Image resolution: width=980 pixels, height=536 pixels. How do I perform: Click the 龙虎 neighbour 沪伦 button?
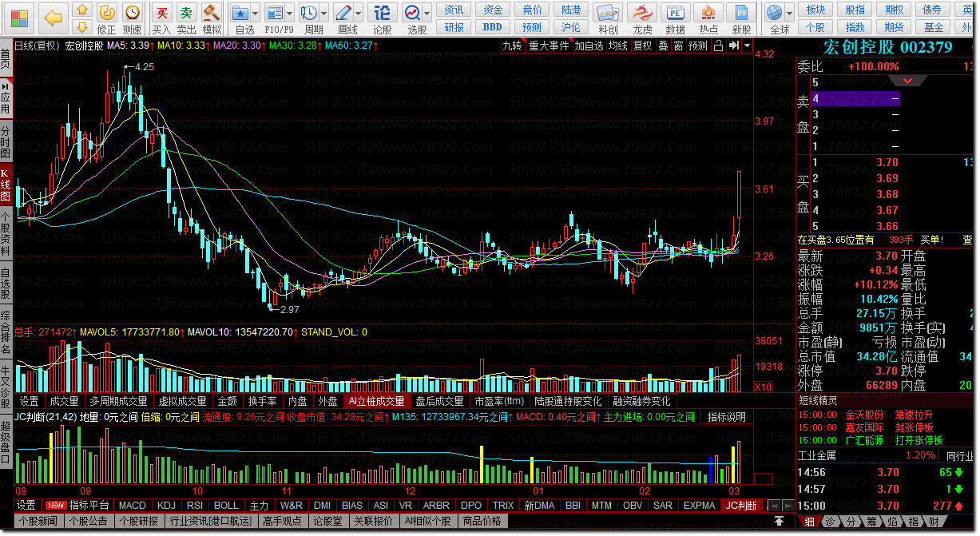[x=571, y=27]
